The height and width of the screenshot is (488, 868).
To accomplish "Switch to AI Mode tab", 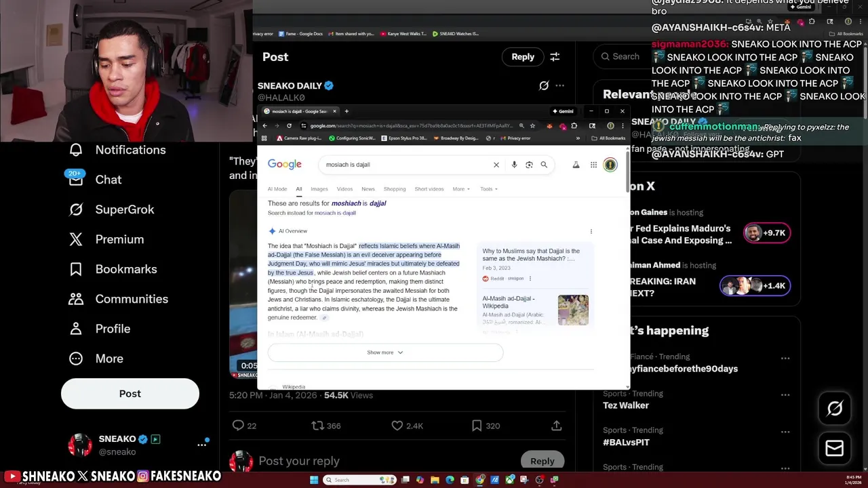I will pos(277,189).
